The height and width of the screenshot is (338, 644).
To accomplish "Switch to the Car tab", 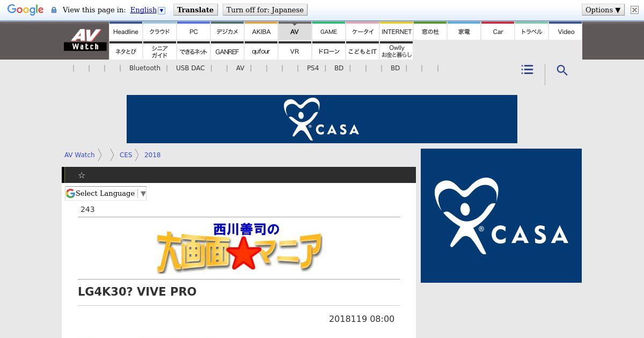I will pyautogui.click(x=498, y=31).
